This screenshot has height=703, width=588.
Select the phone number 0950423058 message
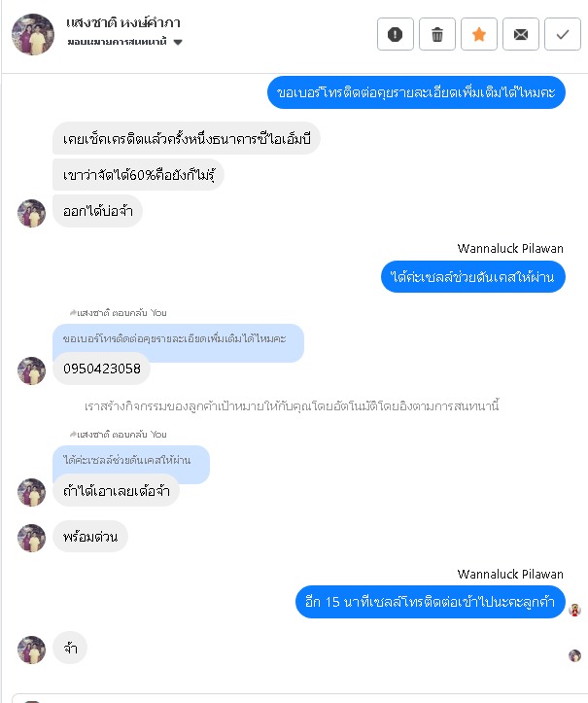[x=101, y=369]
